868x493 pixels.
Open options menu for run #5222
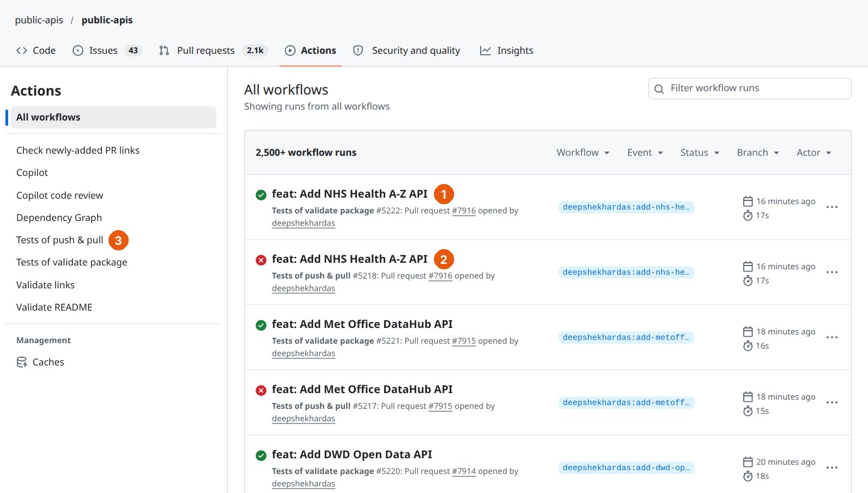coord(832,207)
